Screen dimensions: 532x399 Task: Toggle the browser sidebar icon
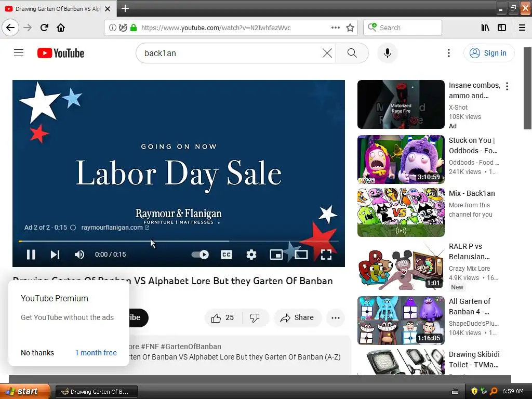coord(502,28)
